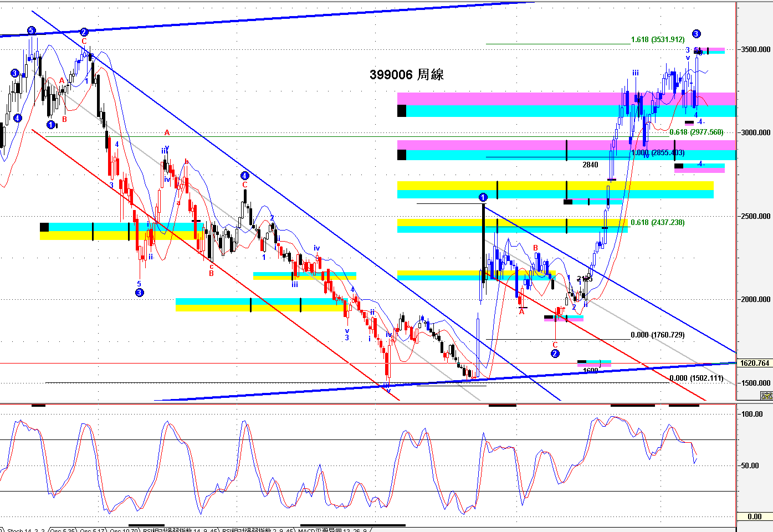Click the 1.000 (2855.403) Fibonacci label
The width and height of the screenshot is (773, 532).
[x=658, y=152]
